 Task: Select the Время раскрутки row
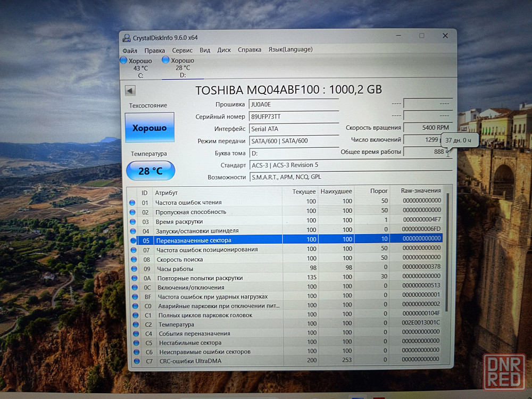coord(286,221)
